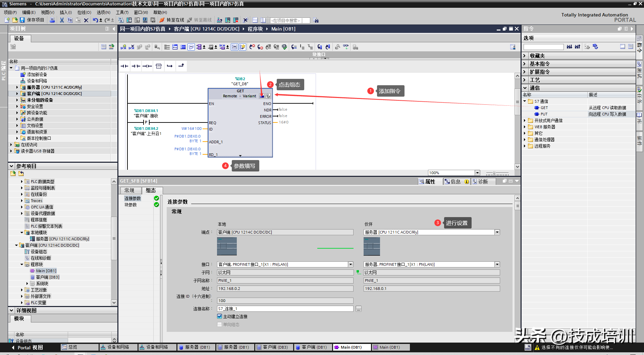
Task: Select 添加新设备 in project tree
Action: click(x=37, y=74)
